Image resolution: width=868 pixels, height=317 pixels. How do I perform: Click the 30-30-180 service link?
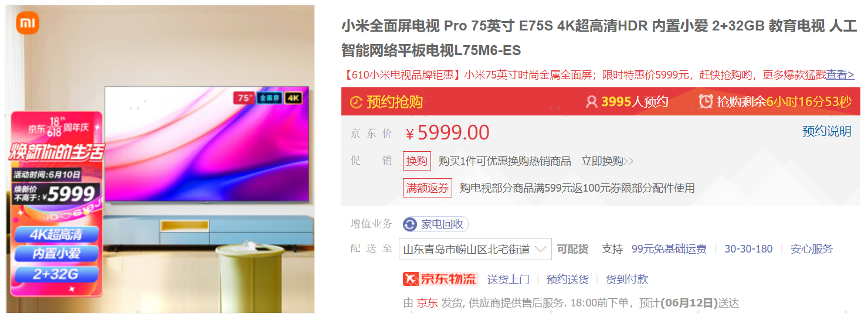coord(748,248)
